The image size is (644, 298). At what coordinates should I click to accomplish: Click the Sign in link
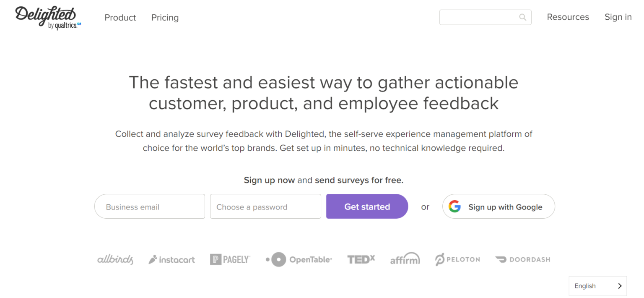tap(618, 17)
